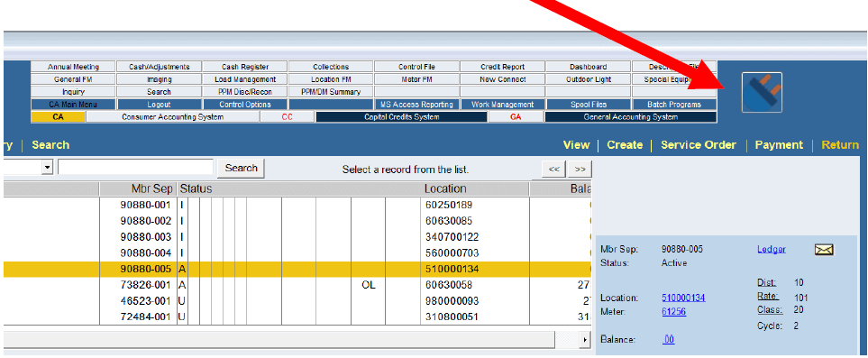Open Location FM
This screenshot has width=868, height=358.
[331, 79]
